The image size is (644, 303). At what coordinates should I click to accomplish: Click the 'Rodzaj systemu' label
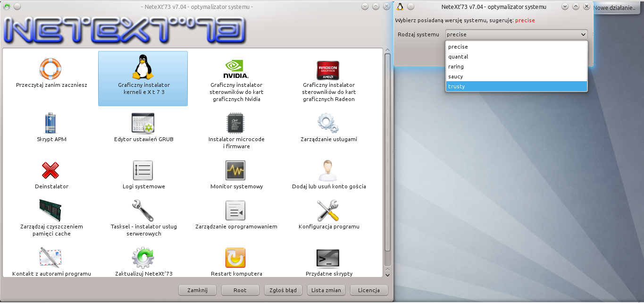coord(418,34)
